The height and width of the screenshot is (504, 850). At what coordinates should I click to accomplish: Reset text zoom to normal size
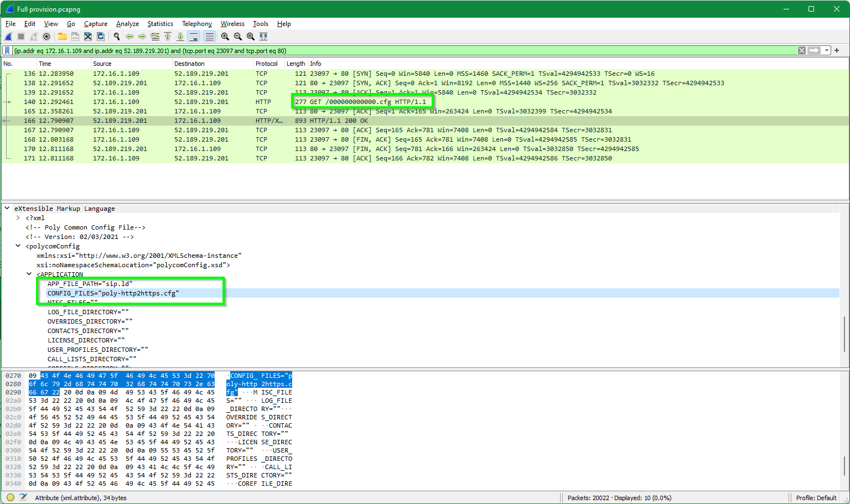(x=251, y=37)
